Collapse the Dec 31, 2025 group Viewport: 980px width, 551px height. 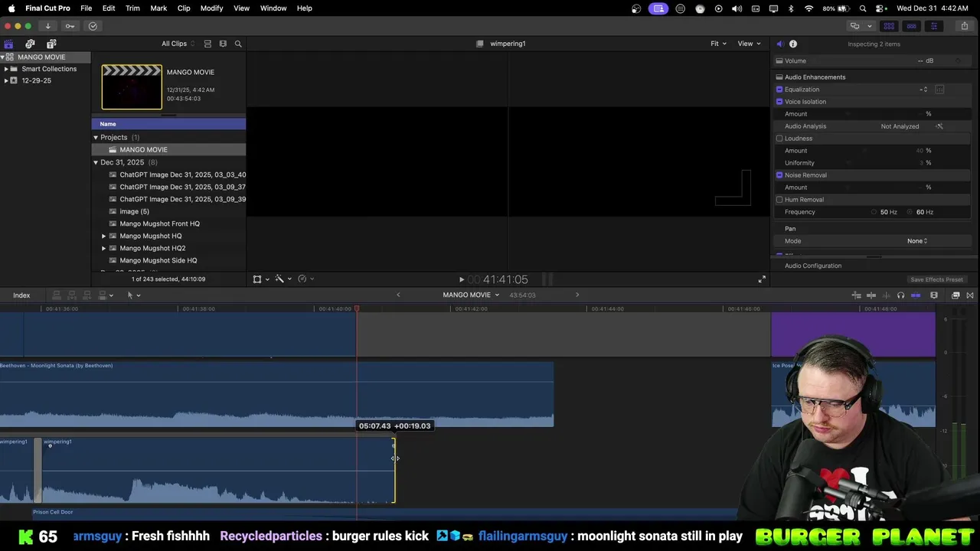pyautogui.click(x=96, y=162)
